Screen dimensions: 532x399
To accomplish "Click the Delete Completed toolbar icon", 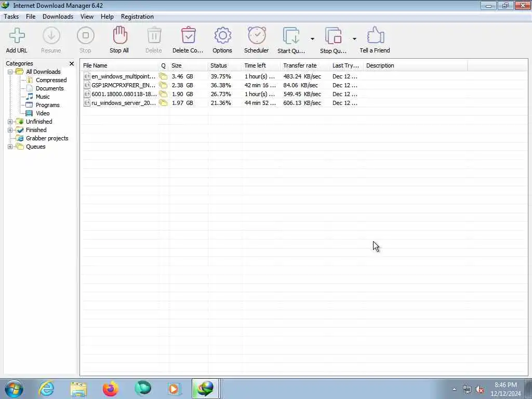I will pos(188,35).
